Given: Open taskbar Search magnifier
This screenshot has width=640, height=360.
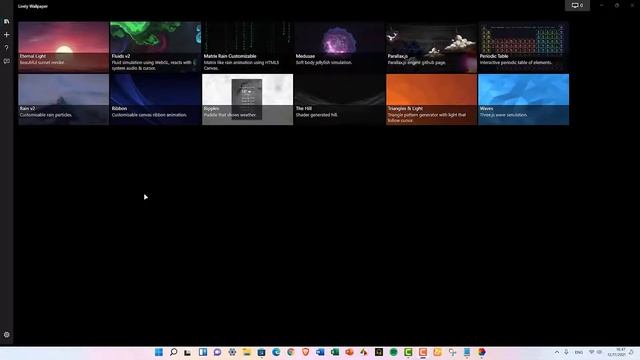Looking at the screenshot, I should click(x=173, y=352).
